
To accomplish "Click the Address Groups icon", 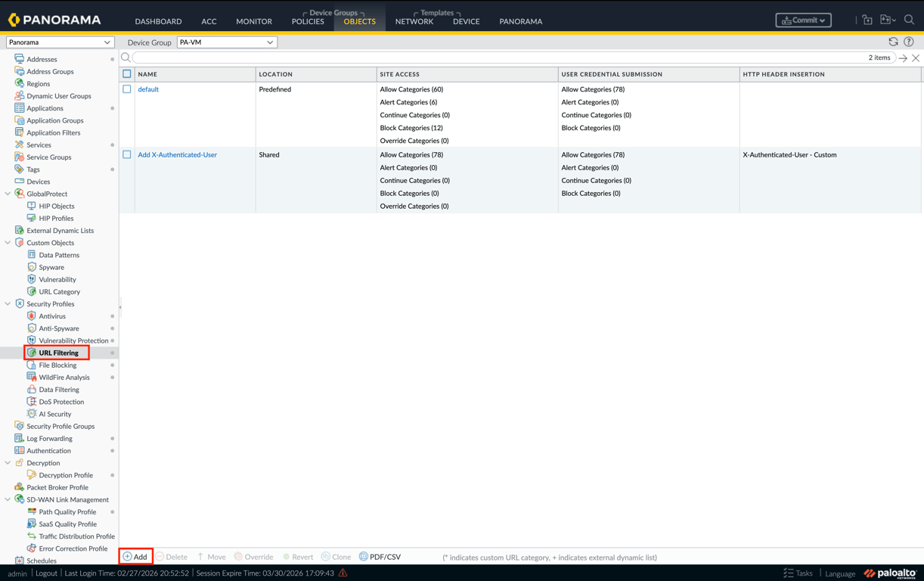I will pyautogui.click(x=19, y=71).
